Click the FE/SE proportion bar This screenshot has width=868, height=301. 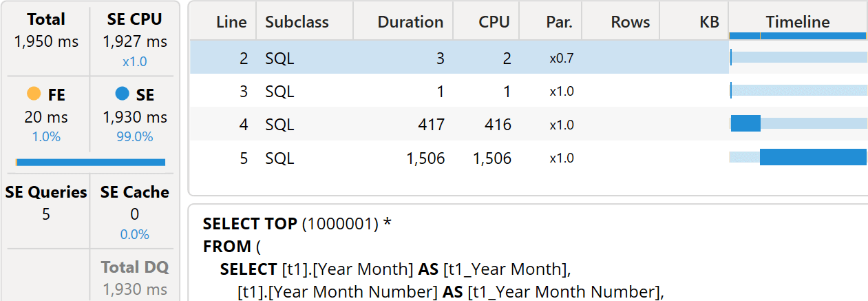90,162
